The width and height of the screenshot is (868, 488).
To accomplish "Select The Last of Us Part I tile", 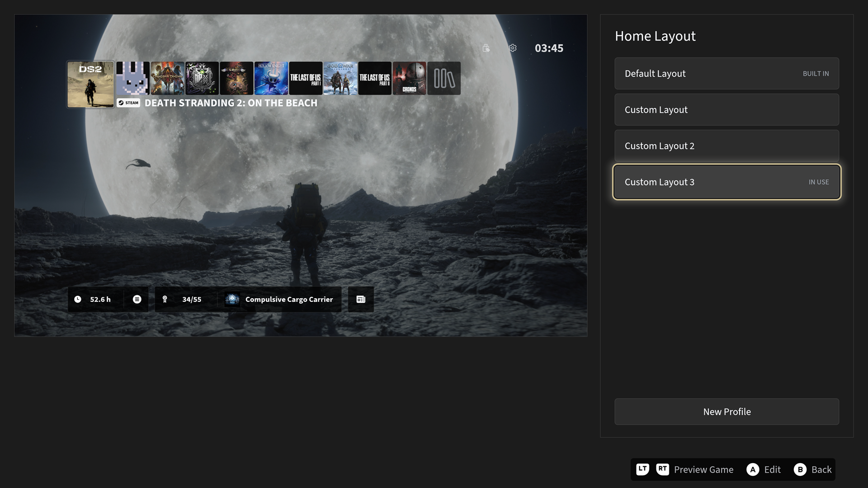I will tap(306, 78).
